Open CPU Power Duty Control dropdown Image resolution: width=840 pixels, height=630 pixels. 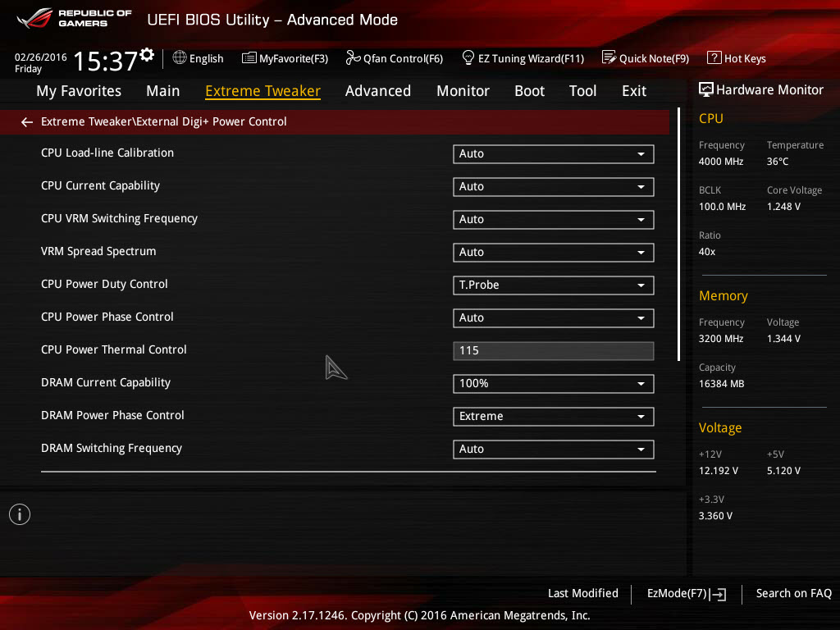click(554, 285)
